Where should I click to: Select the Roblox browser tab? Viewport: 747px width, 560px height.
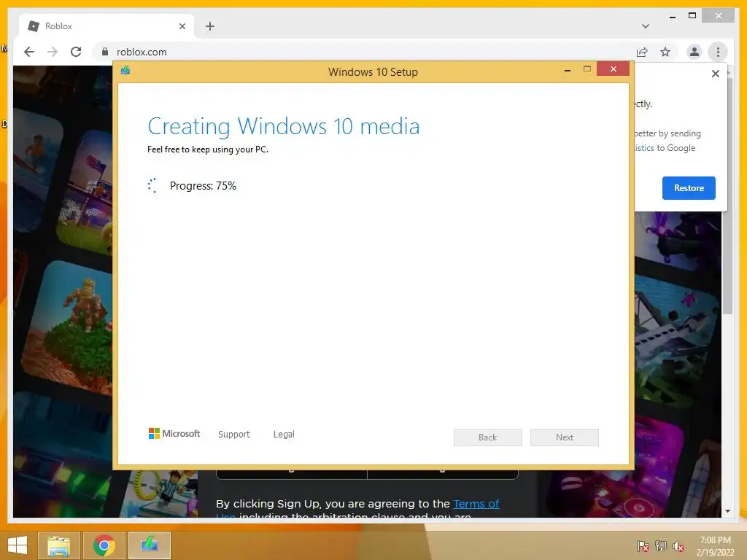(107, 26)
